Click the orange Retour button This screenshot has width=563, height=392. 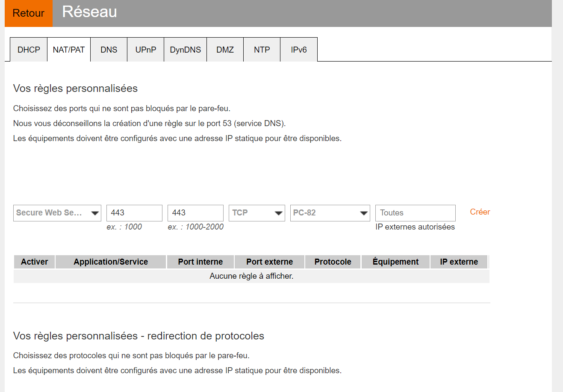pyautogui.click(x=28, y=13)
